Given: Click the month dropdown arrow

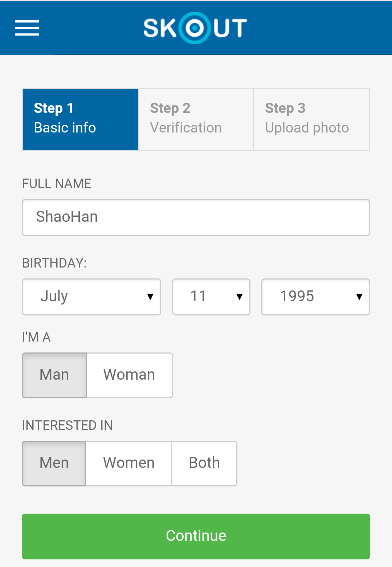Looking at the screenshot, I should click(x=150, y=297).
